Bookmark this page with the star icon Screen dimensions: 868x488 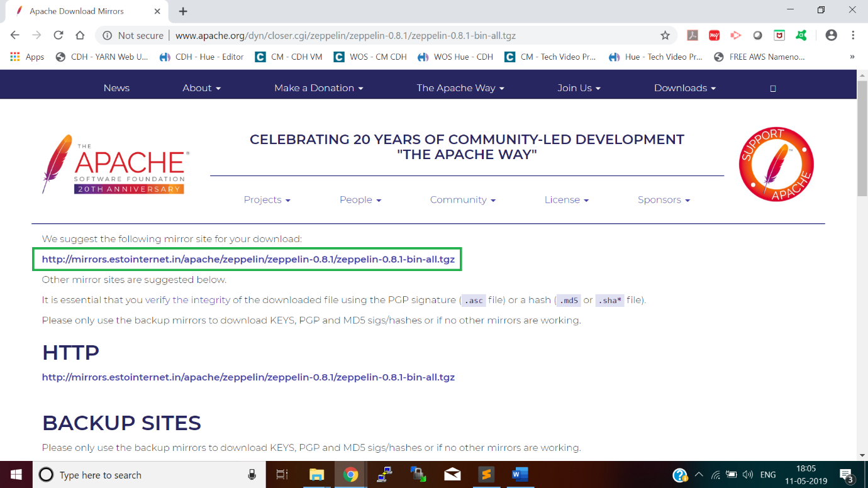point(665,36)
